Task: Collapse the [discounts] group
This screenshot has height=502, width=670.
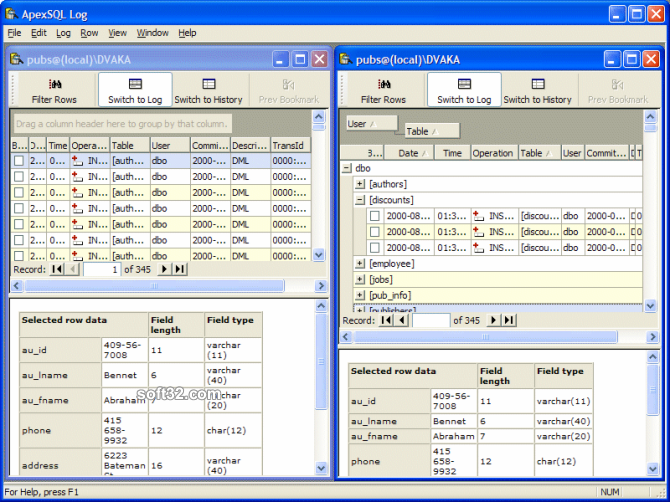Action: click(x=360, y=200)
